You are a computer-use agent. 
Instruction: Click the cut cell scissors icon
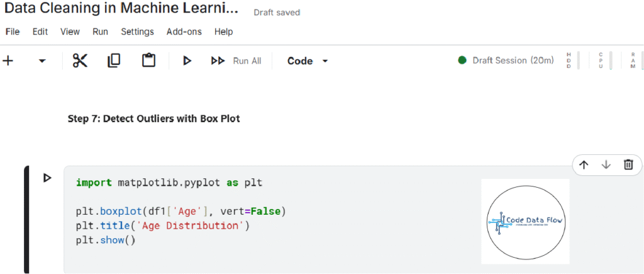tap(80, 61)
